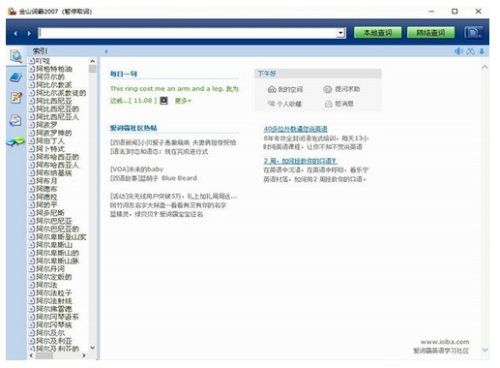Open the [VOA] baby community post
The height and width of the screenshot is (368, 500).
click(x=137, y=169)
